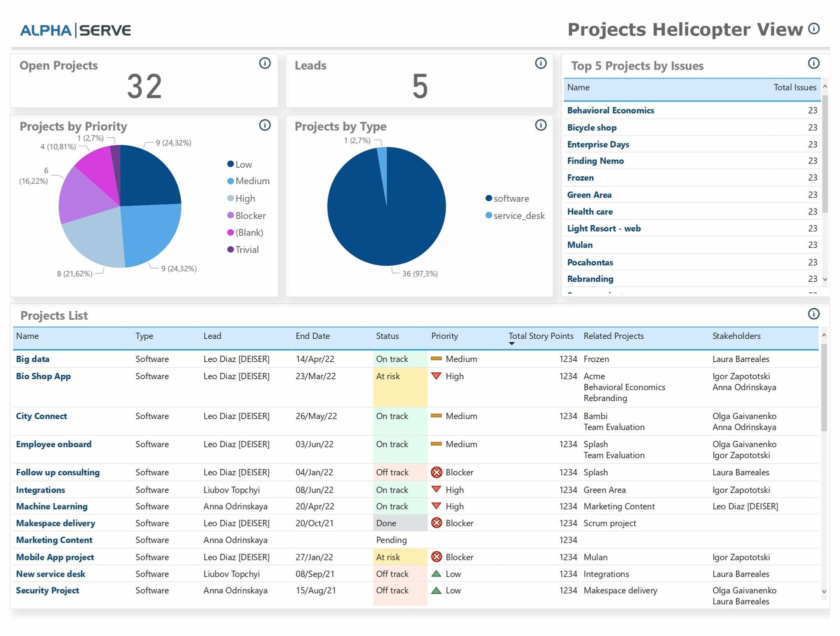The height and width of the screenshot is (636, 840).
Task: Open the Bicycle shop link in Top 5 list
Action: click(x=591, y=128)
